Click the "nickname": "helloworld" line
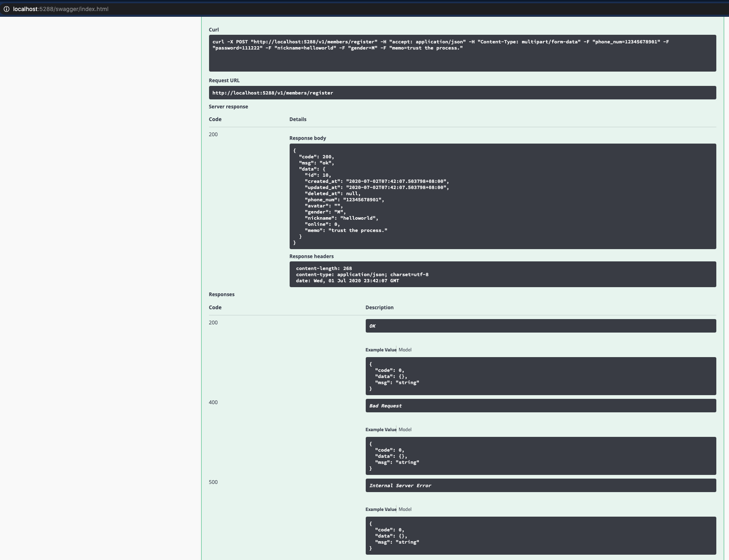 (x=342, y=218)
